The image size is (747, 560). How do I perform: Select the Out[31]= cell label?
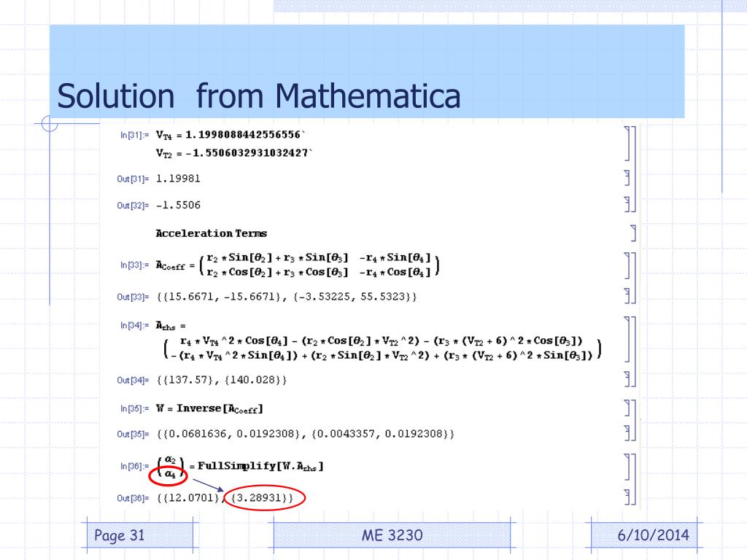click(x=133, y=179)
